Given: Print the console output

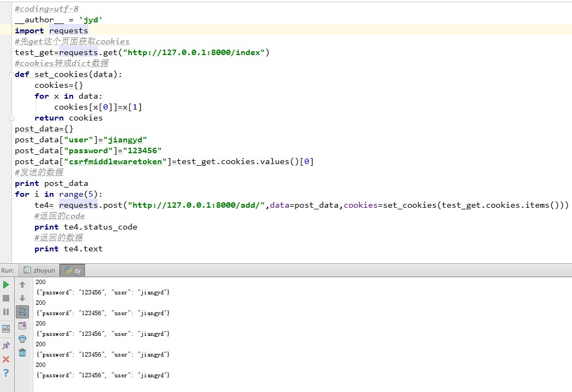Looking at the screenshot, I should (22, 339).
